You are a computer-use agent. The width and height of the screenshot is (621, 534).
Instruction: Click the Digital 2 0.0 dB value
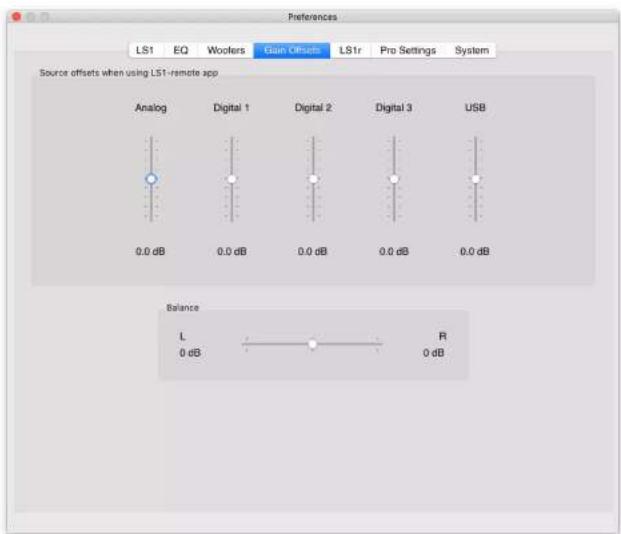coord(312,251)
